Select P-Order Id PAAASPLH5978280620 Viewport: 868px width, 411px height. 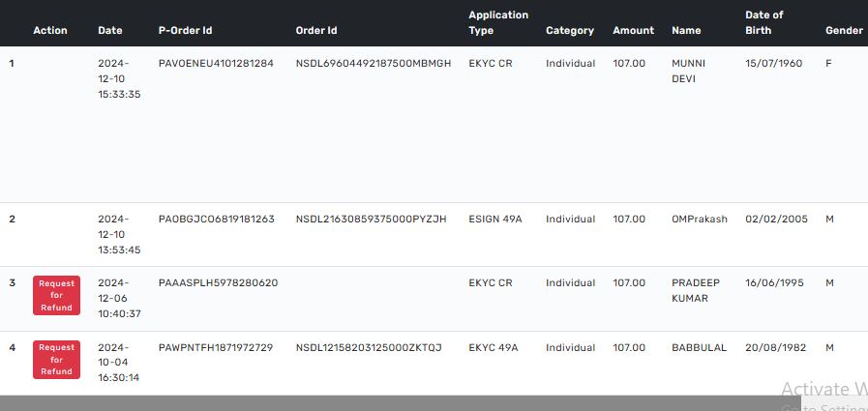click(218, 283)
